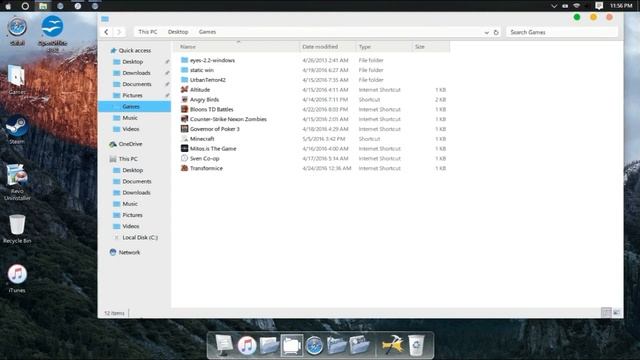Open Videos under This PC
This screenshot has width=640, height=360.
131,226
